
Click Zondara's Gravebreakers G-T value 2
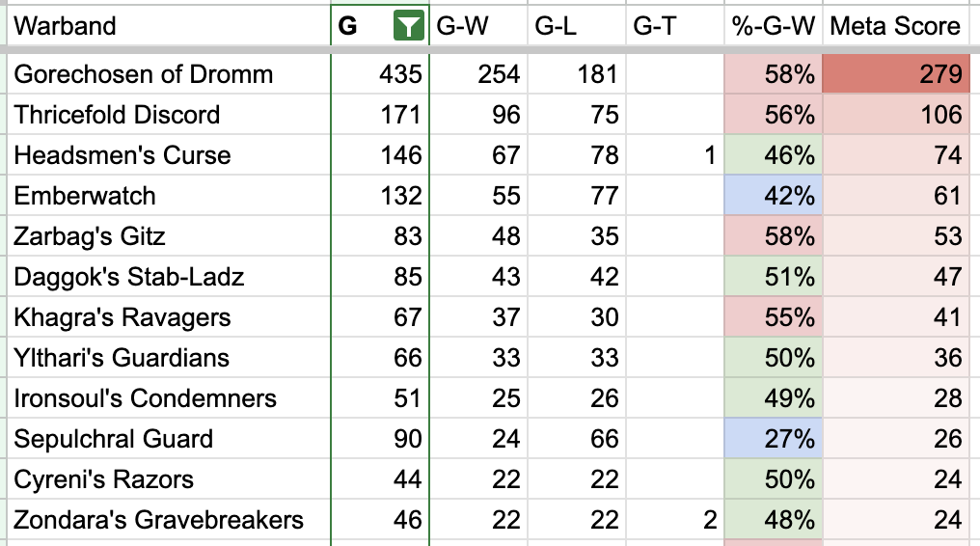point(675,520)
